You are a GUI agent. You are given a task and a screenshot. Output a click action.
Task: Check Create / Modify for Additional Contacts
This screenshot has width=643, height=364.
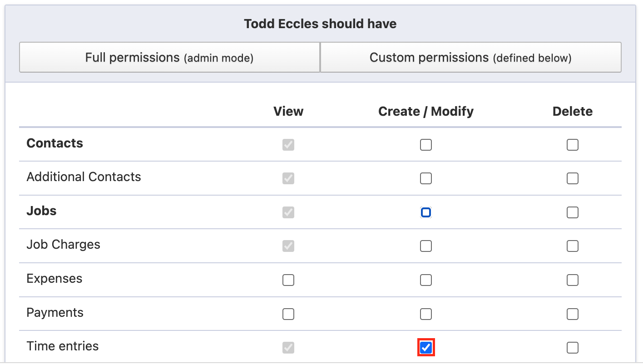(426, 178)
